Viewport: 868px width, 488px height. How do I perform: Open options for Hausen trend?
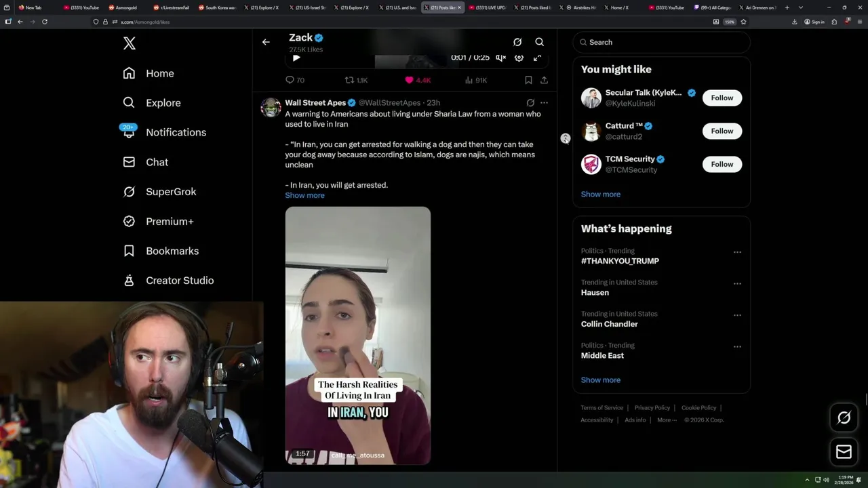coord(737,283)
